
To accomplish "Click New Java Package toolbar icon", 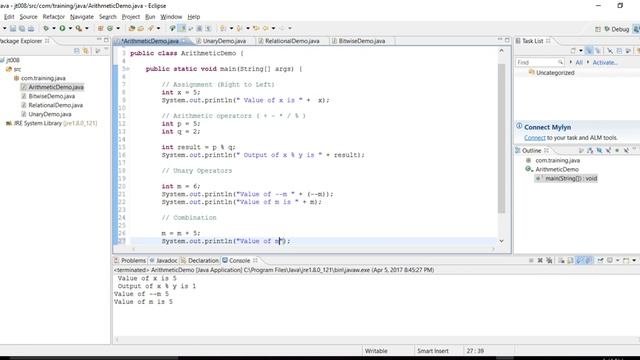I will (100, 29).
